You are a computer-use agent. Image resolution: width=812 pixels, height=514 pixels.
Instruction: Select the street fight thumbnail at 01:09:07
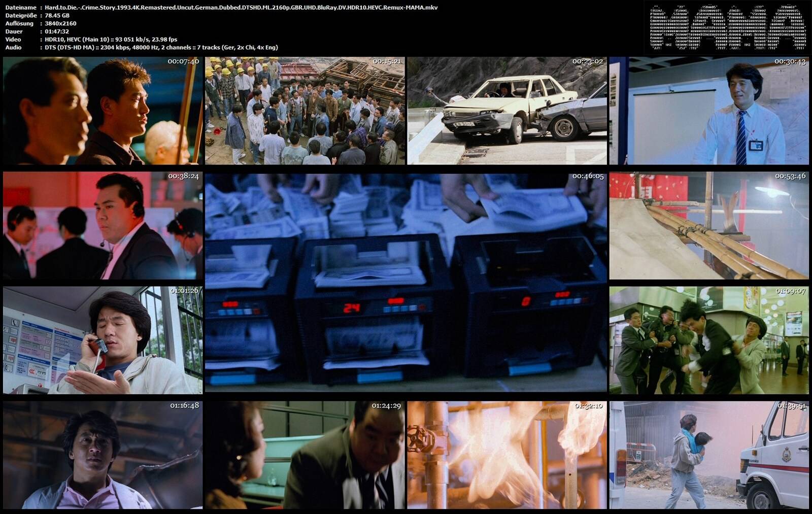coord(709,340)
